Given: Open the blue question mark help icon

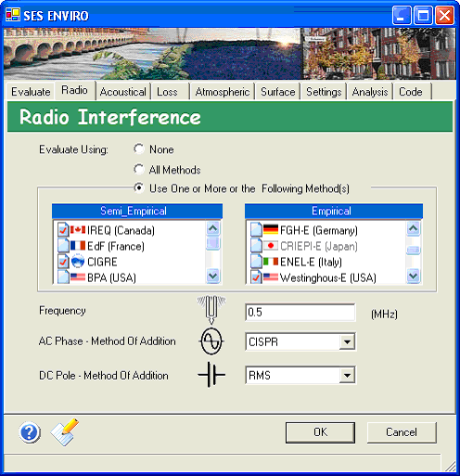Looking at the screenshot, I should 30,432.
